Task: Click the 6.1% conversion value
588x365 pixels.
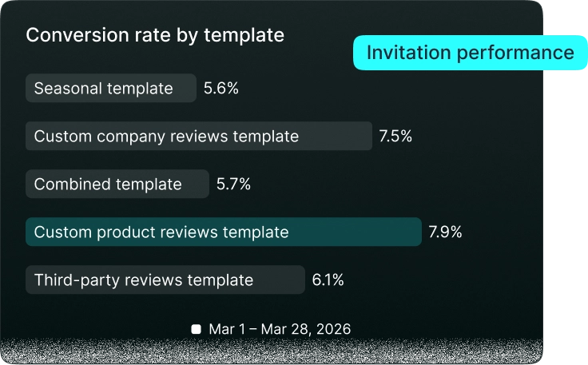Action: tap(328, 280)
